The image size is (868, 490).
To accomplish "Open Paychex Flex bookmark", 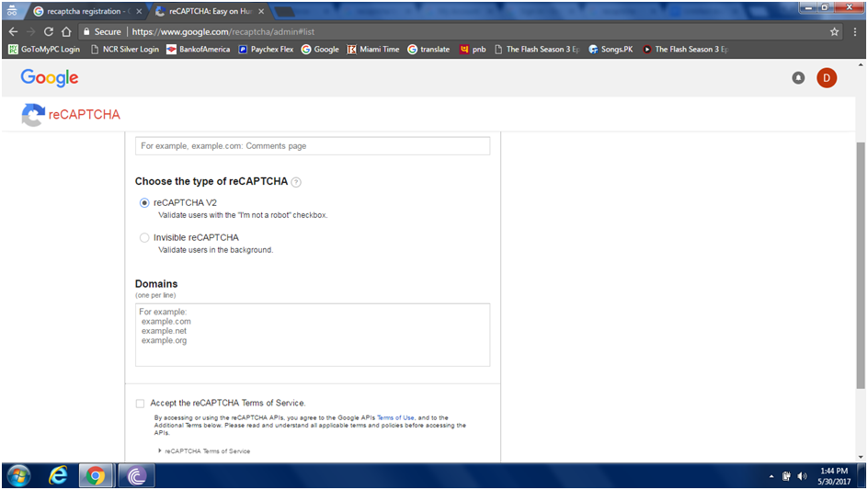I will click(266, 50).
